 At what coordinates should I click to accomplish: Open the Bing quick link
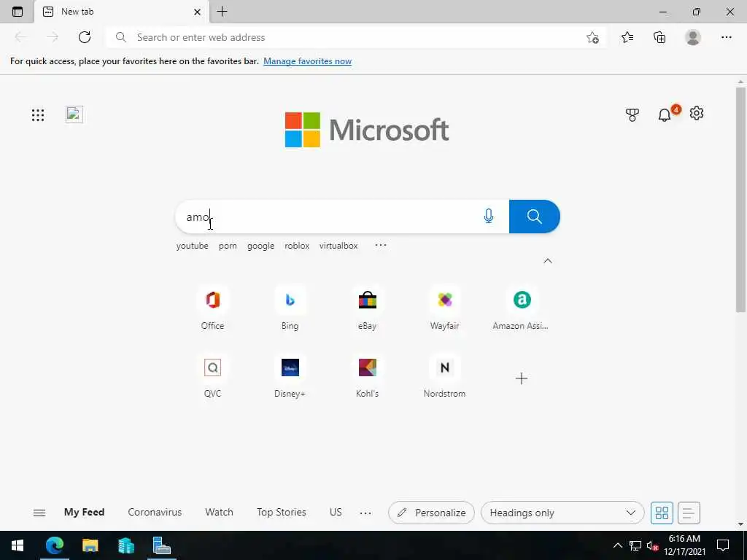[290, 308]
